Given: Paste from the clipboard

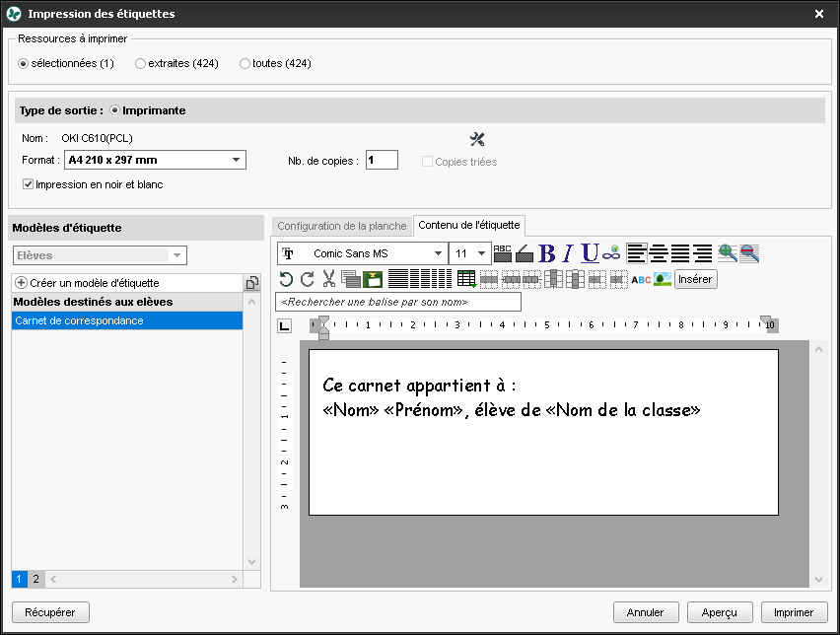Looking at the screenshot, I should coord(373,279).
